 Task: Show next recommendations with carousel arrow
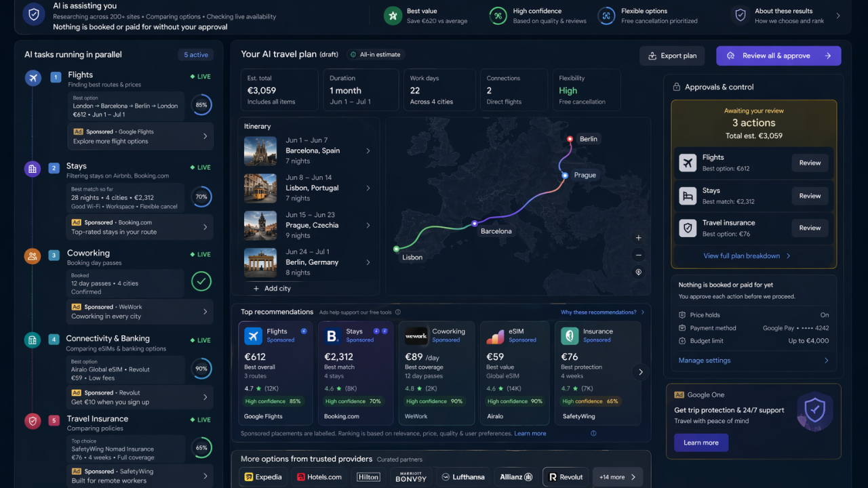pyautogui.click(x=640, y=371)
